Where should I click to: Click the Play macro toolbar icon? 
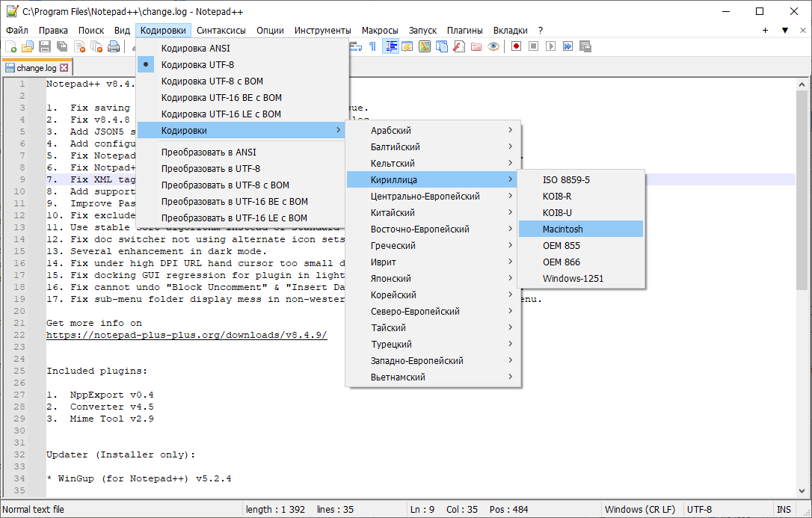click(x=550, y=46)
